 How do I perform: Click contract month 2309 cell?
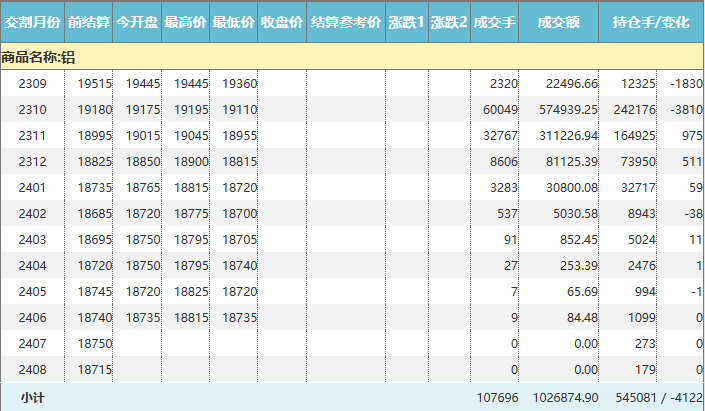32,83
